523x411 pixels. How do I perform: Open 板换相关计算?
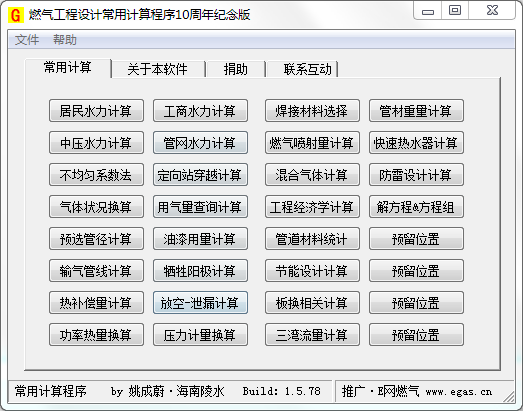[312, 303]
